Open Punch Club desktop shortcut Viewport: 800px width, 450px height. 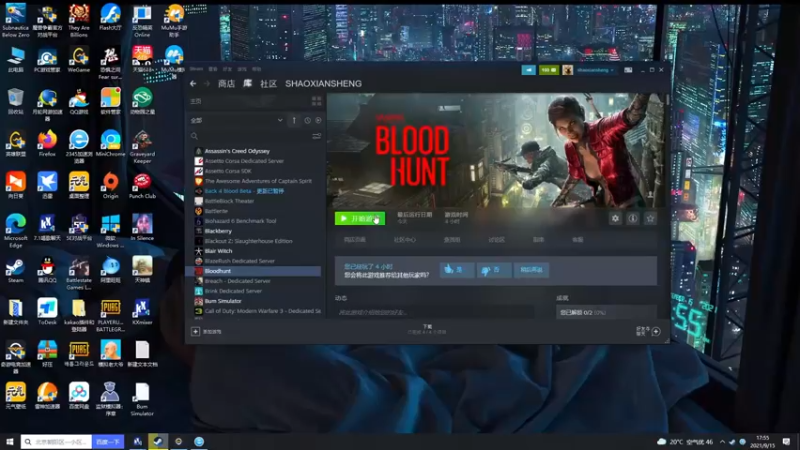(142, 185)
